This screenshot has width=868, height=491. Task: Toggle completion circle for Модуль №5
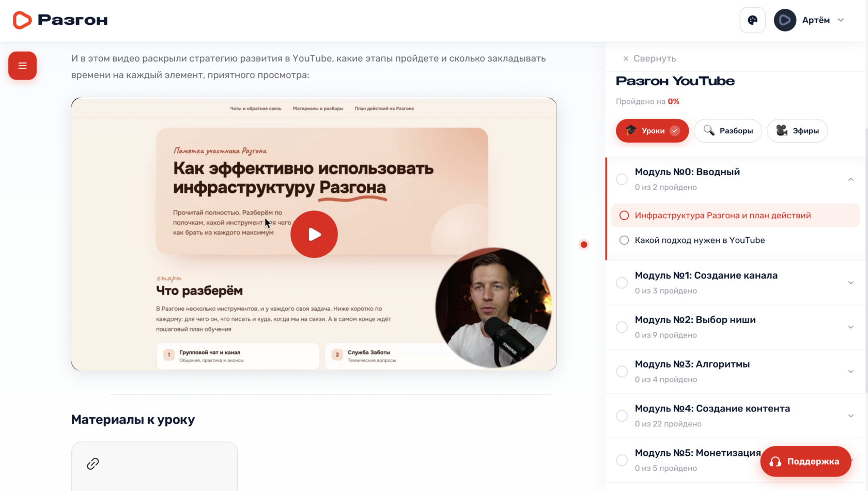pos(622,461)
